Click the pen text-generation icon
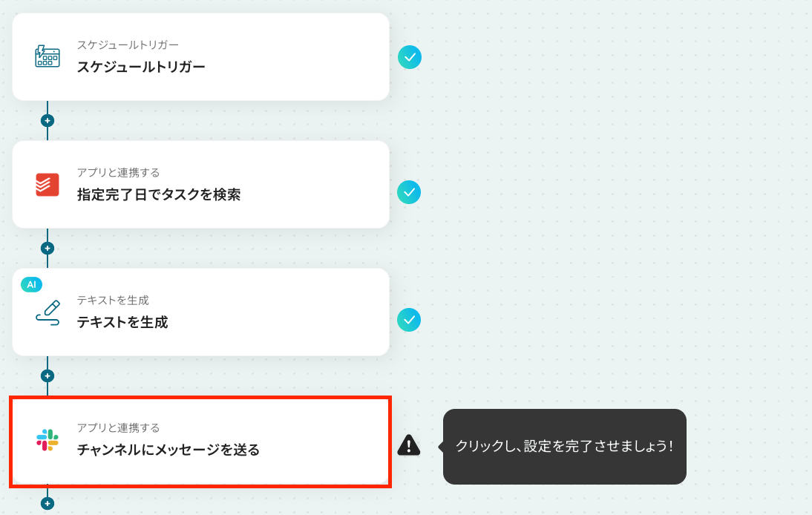 (48, 312)
